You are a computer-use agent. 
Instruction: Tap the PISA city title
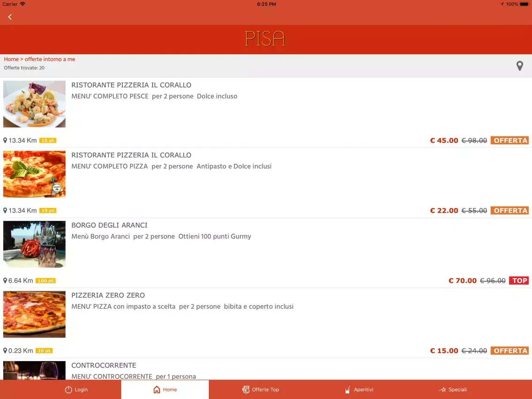[266, 39]
